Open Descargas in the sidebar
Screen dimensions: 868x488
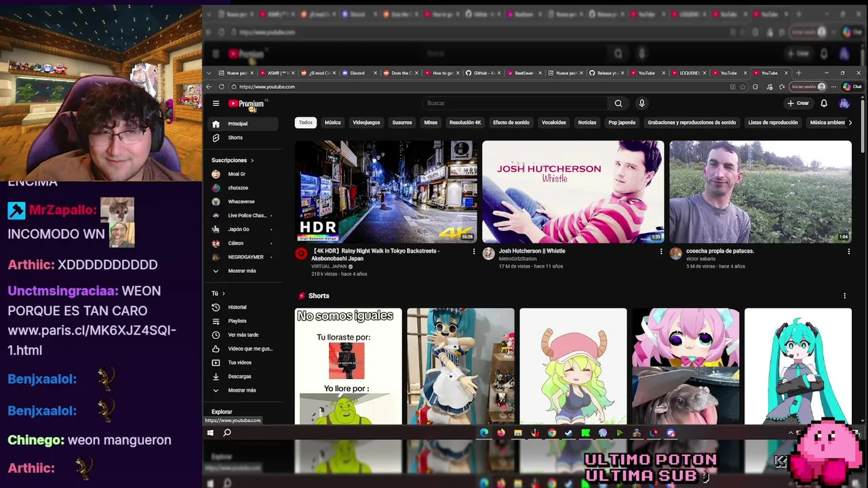point(243,376)
